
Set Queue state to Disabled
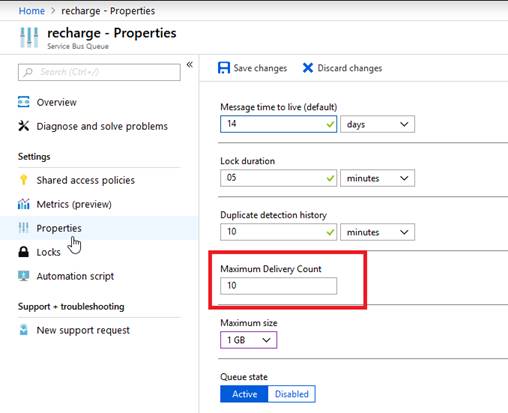point(292,394)
